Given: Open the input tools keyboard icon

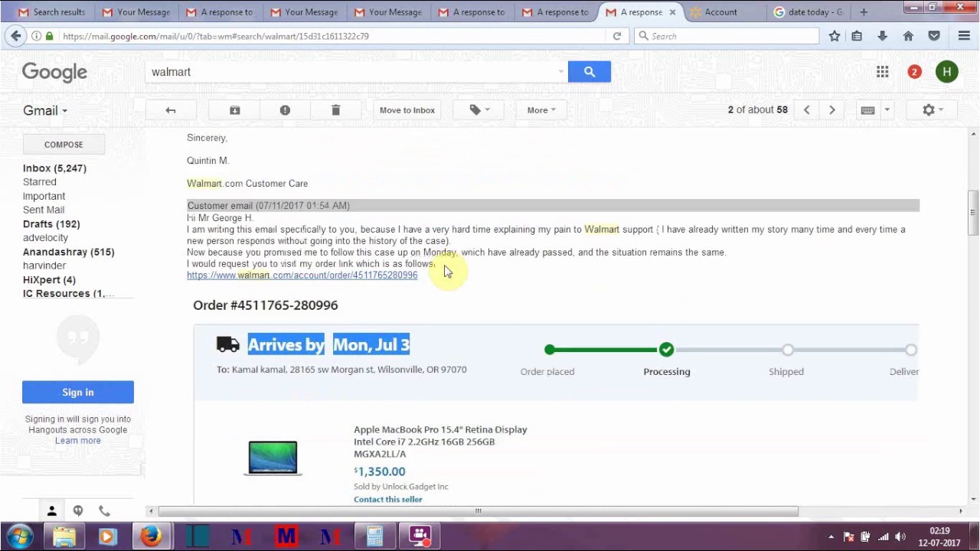Looking at the screenshot, I should click(867, 110).
